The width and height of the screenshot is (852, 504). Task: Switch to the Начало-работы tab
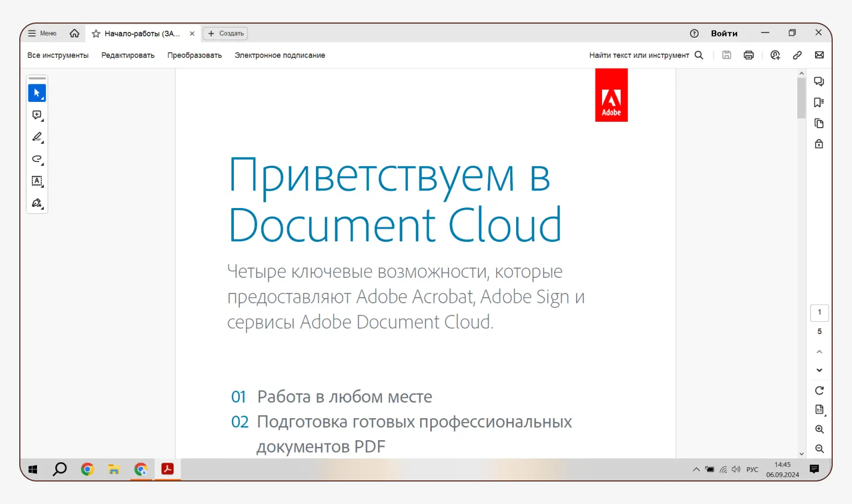point(142,34)
